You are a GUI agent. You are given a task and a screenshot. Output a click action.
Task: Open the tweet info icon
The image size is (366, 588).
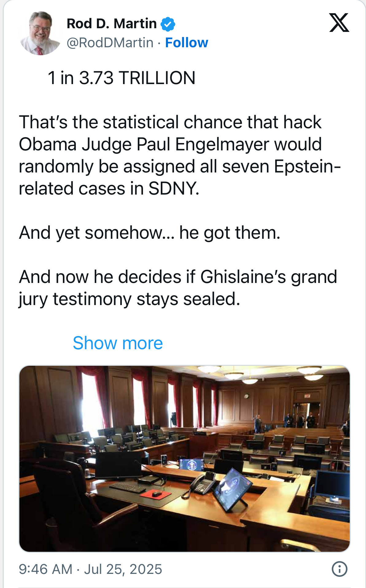339,569
